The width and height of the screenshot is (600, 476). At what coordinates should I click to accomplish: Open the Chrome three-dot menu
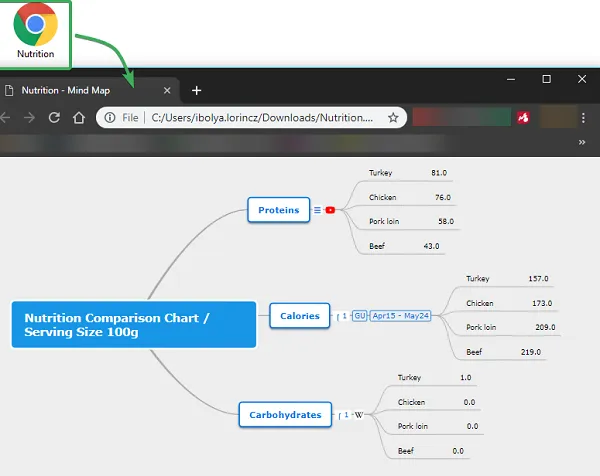click(x=583, y=118)
